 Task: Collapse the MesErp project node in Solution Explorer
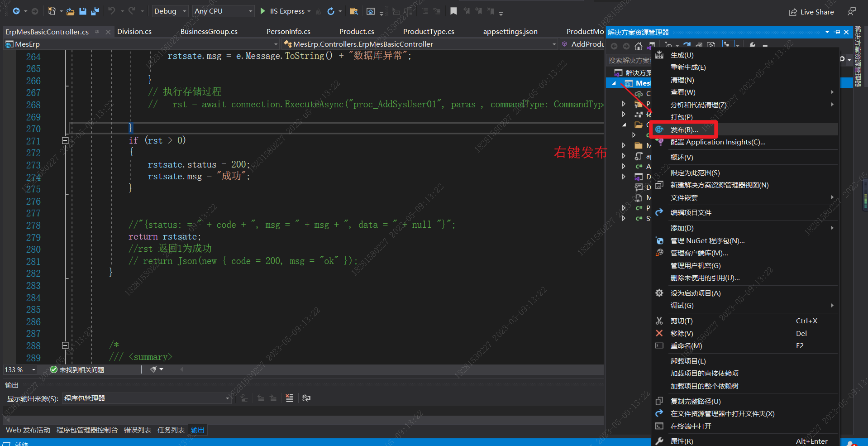point(614,83)
